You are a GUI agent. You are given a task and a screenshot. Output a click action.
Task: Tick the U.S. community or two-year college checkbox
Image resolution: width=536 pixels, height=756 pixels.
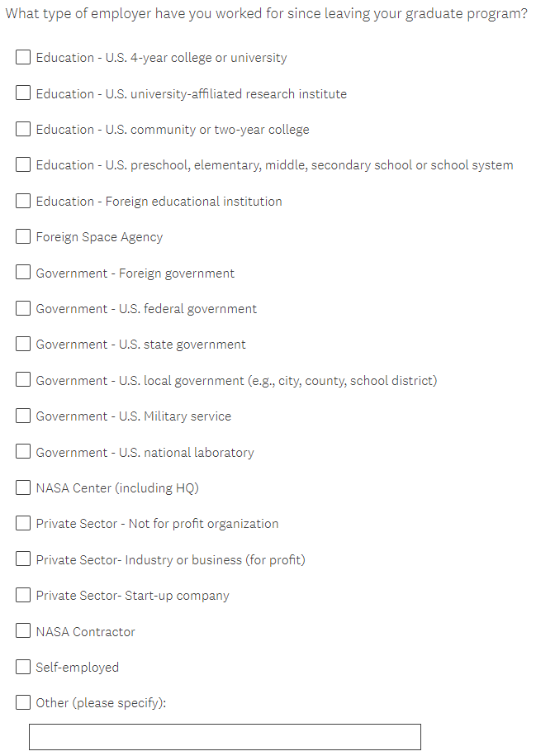24,129
